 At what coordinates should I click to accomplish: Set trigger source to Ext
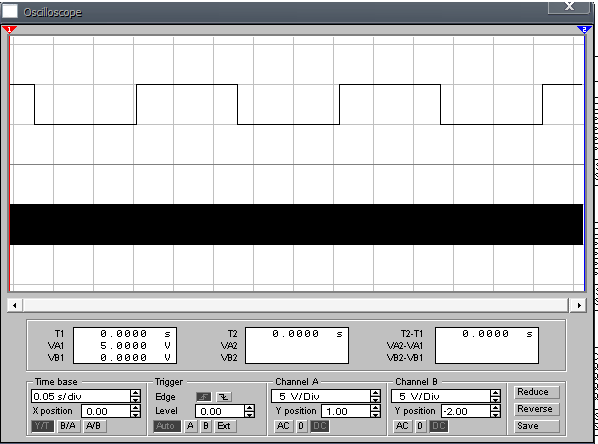coord(225,426)
